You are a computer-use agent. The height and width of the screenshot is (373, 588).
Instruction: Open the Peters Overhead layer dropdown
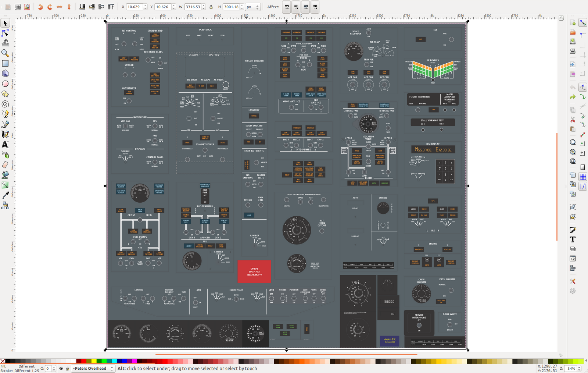[x=93, y=368]
